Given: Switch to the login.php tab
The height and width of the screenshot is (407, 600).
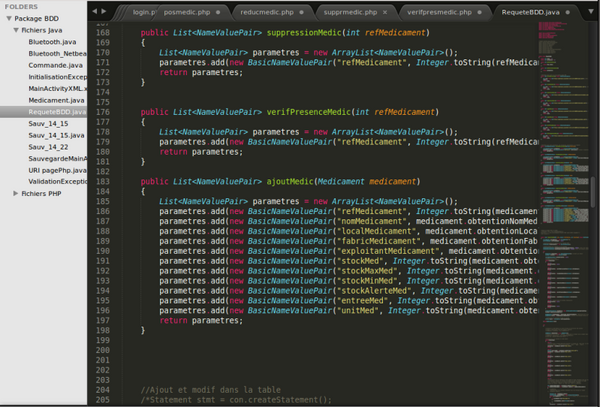Looking at the screenshot, I should coord(143,12).
